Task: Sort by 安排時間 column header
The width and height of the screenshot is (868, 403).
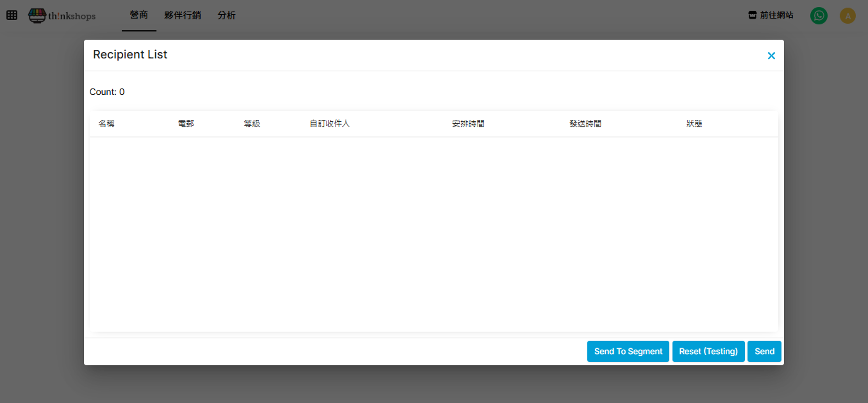Action: point(468,124)
